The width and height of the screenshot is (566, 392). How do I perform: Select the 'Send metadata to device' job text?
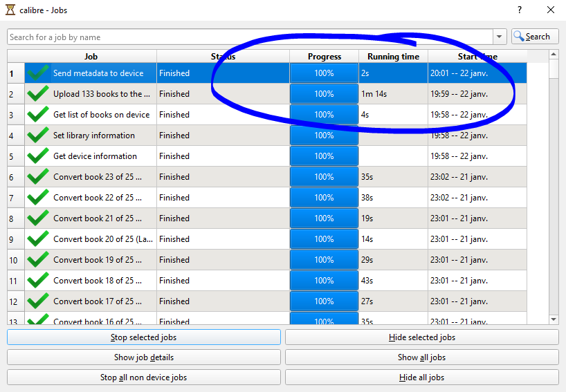(x=98, y=73)
